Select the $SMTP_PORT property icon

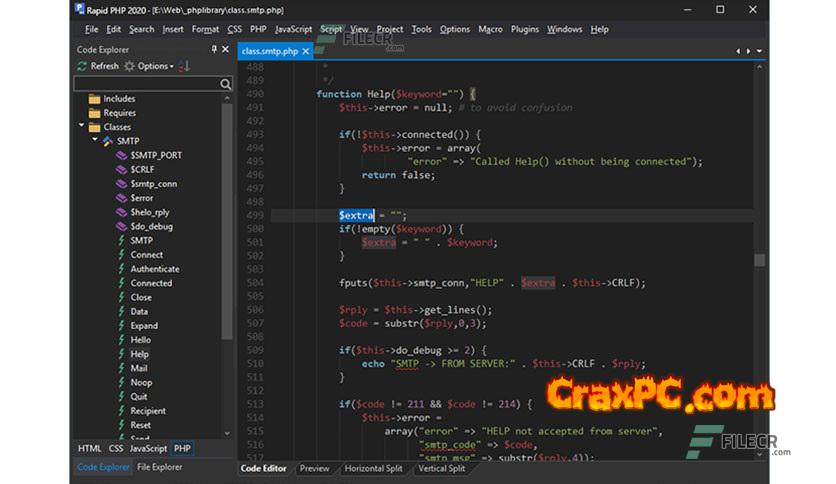click(x=121, y=155)
